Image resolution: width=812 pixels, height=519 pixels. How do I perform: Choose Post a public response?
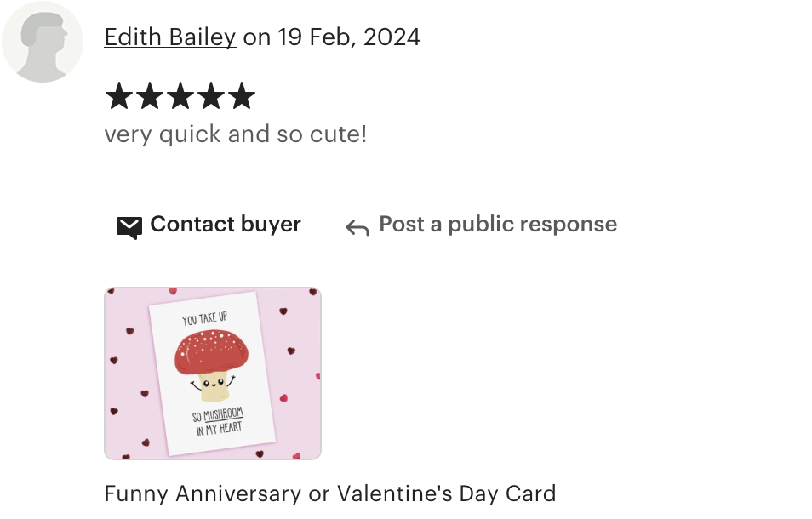pos(498,224)
